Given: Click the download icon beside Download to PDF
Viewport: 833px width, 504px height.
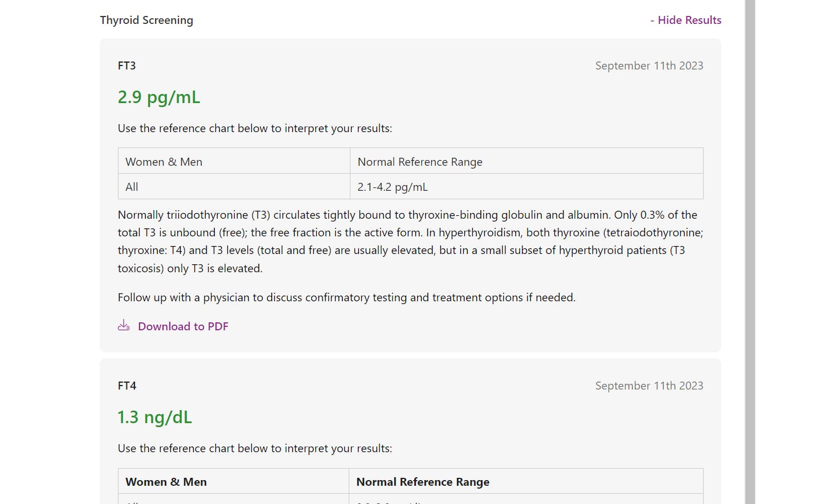Looking at the screenshot, I should 124,325.
